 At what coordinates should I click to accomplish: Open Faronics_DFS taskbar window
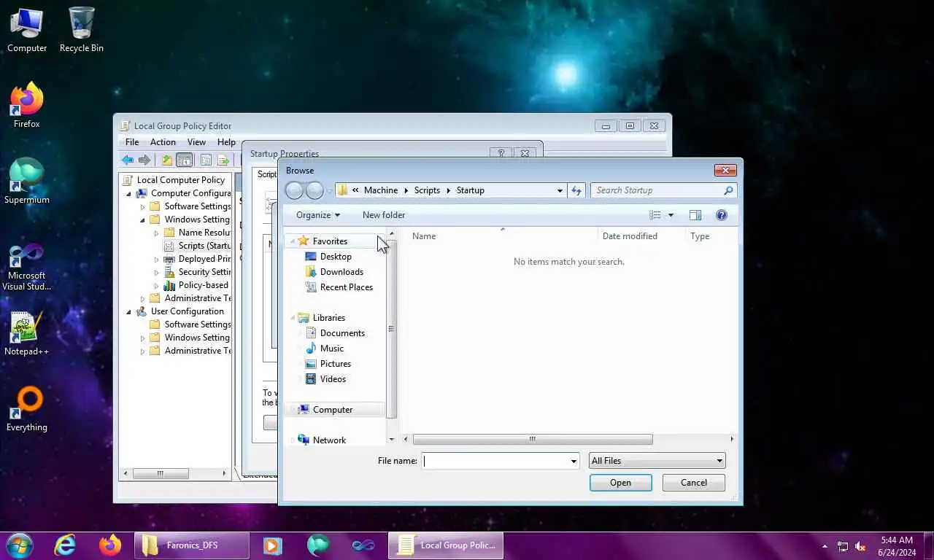[x=191, y=545]
